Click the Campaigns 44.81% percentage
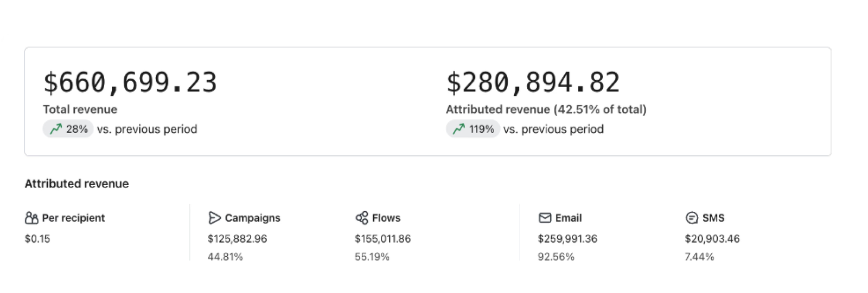Image resolution: width=868 pixels, height=293 pixels. [225, 257]
